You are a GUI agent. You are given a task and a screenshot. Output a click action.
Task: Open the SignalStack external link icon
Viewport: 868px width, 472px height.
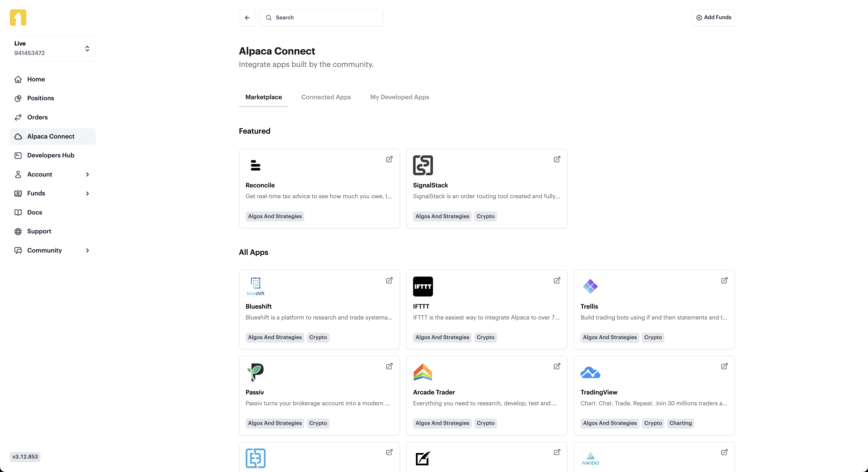[557, 159]
